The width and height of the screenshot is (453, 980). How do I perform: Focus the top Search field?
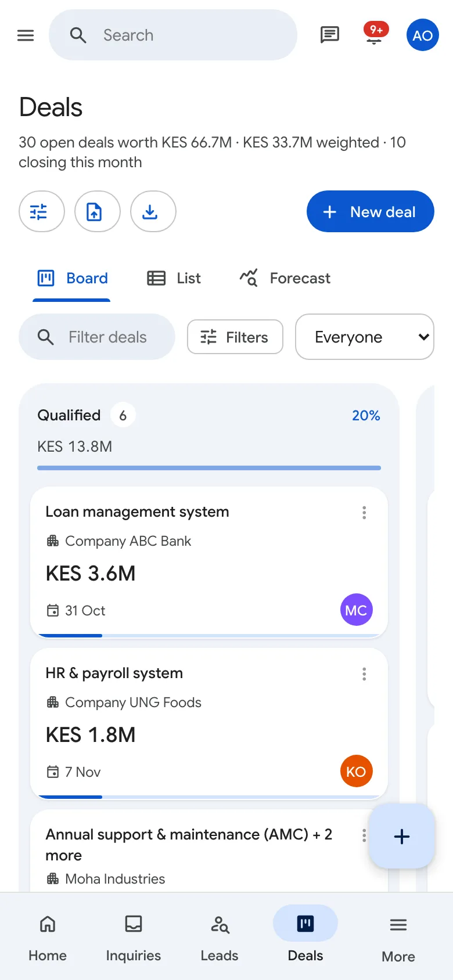(x=173, y=35)
